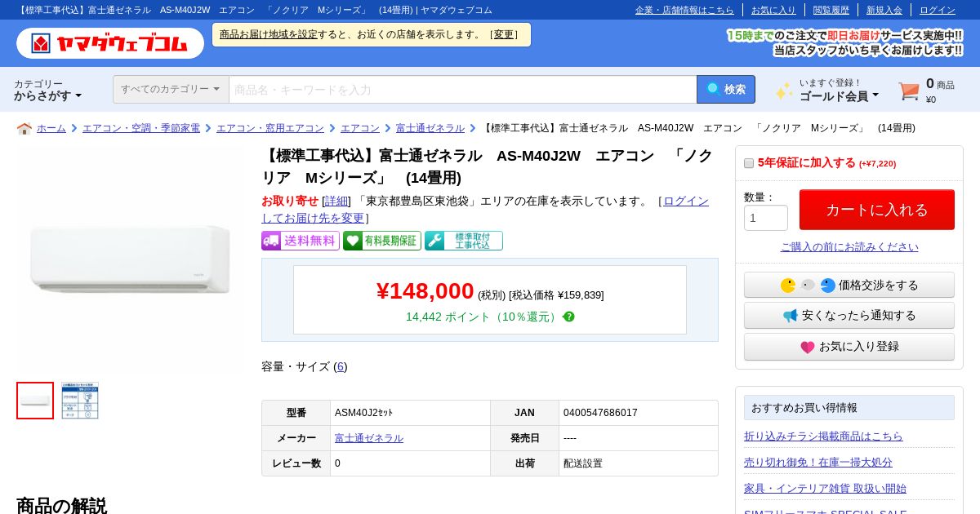Click the free shipping badge 送料無料
The image size is (980, 514).
pyautogui.click(x=301, y=241)
